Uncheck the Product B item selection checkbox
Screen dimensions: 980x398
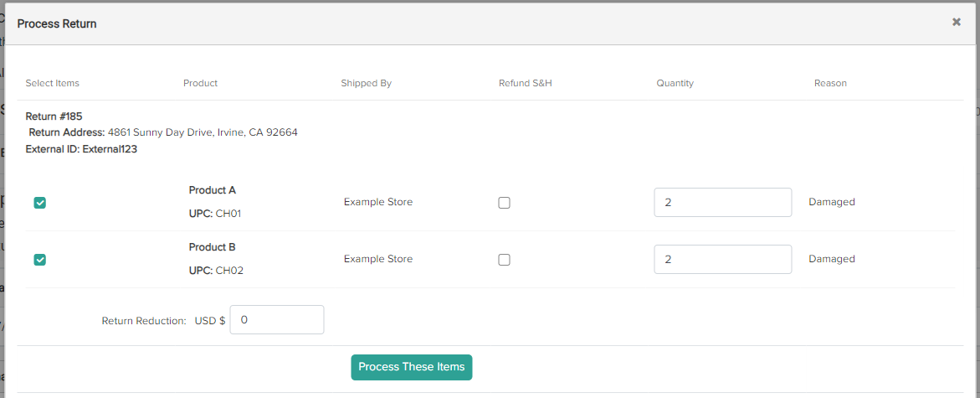[40, 260]
